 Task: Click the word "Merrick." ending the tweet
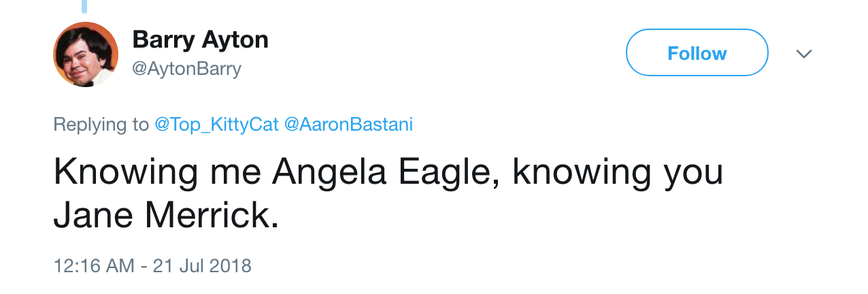[212, 214]
